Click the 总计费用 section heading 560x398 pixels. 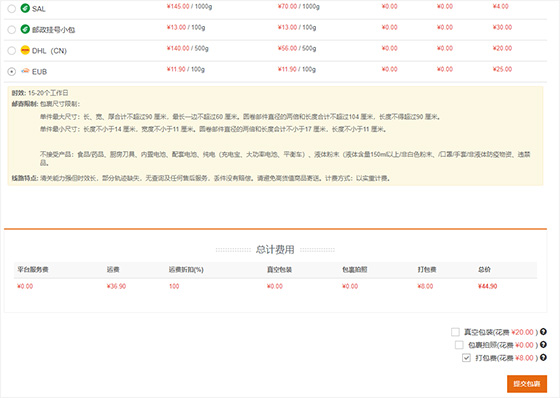(275, 249)
